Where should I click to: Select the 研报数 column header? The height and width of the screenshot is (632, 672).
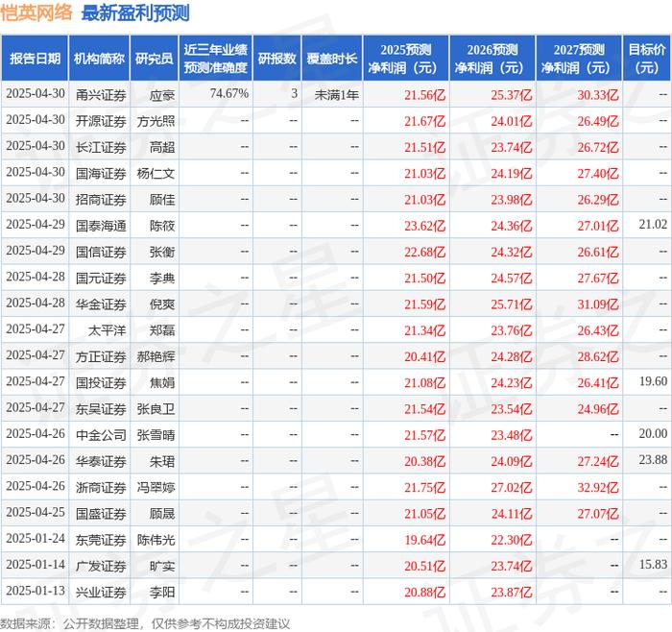coord(276,59)
